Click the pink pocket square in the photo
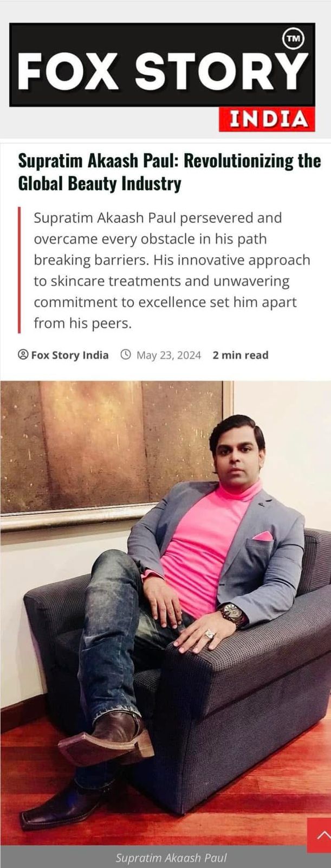 coord(263,537)
